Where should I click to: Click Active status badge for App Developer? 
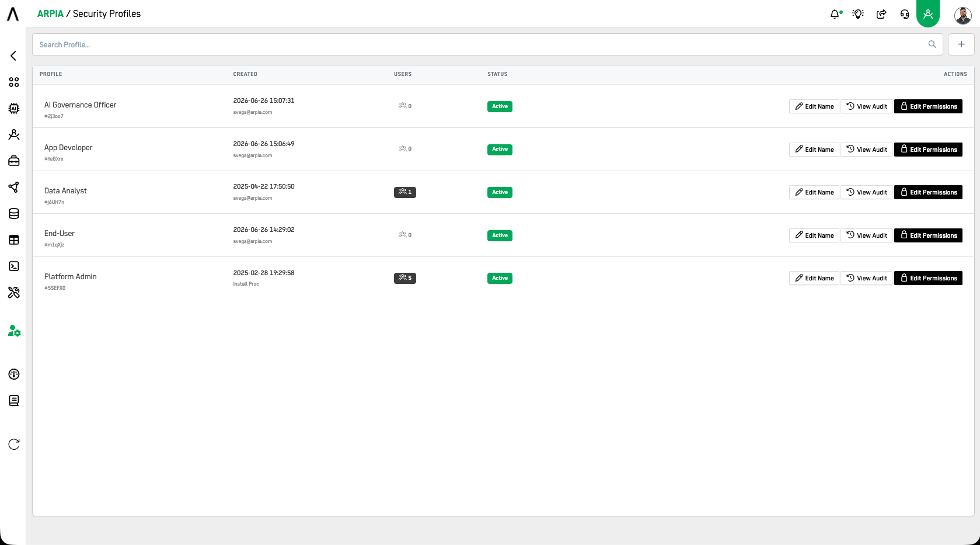tap(500, 150)
